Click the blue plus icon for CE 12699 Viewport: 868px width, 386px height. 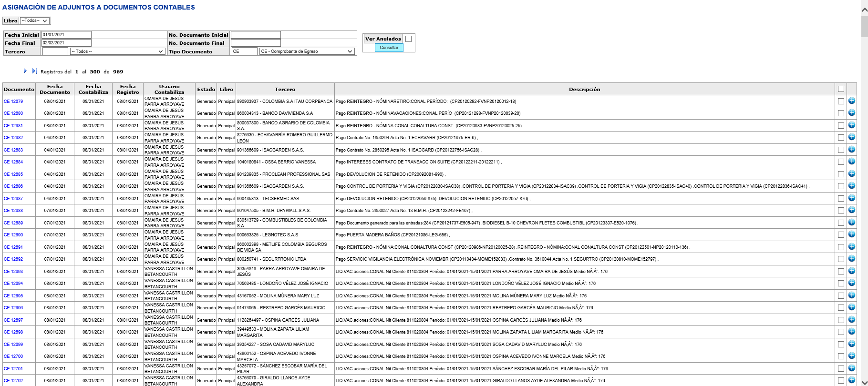click(x=851, y=344)
